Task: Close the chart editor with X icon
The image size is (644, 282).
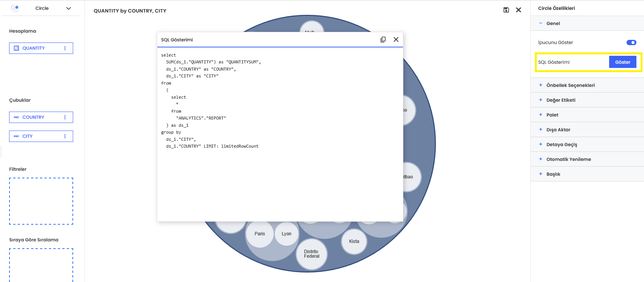Action: coord(519,10)
